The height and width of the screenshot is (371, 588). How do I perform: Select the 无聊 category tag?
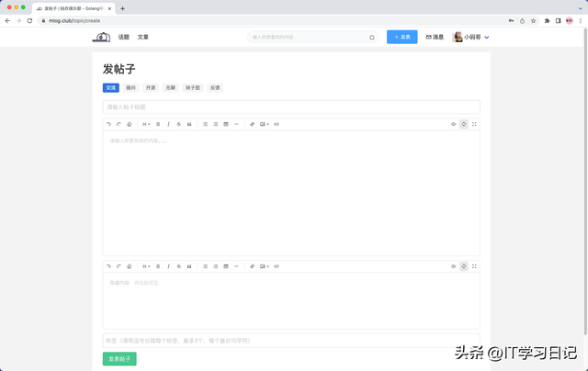[170, 87]
